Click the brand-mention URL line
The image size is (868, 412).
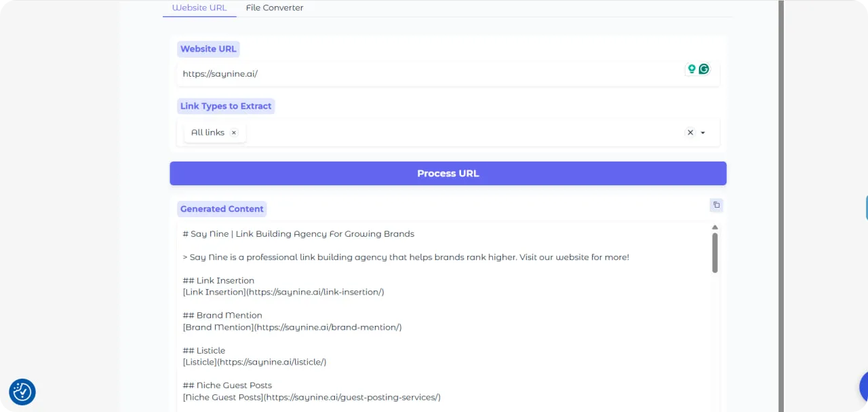(x=292, y=327)
